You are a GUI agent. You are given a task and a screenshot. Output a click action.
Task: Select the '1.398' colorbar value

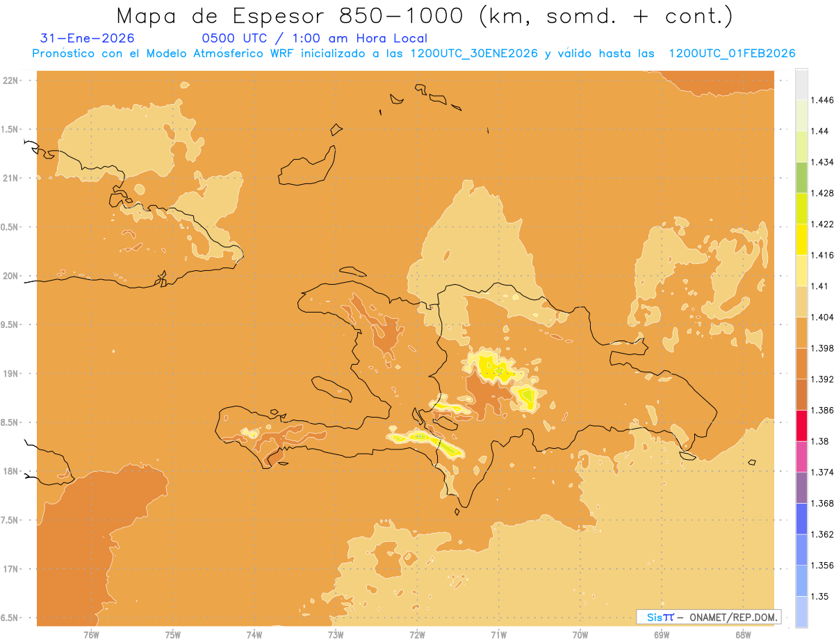coord(824,348)
